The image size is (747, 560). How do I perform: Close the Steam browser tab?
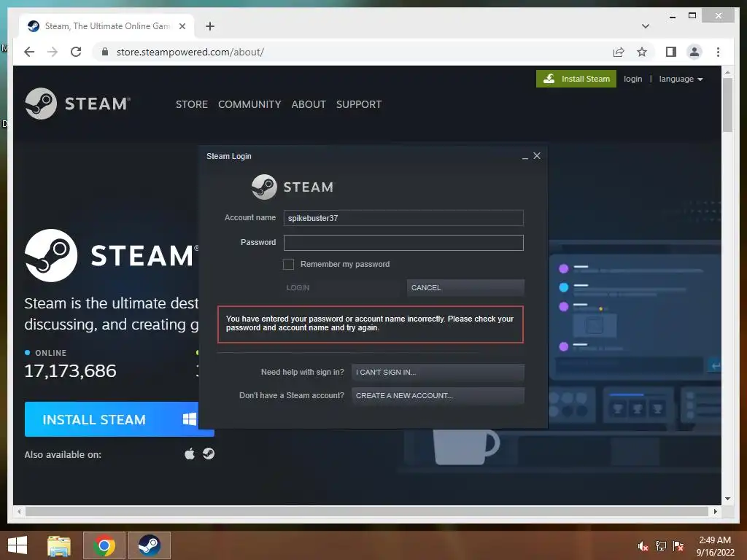click(182, 26)
